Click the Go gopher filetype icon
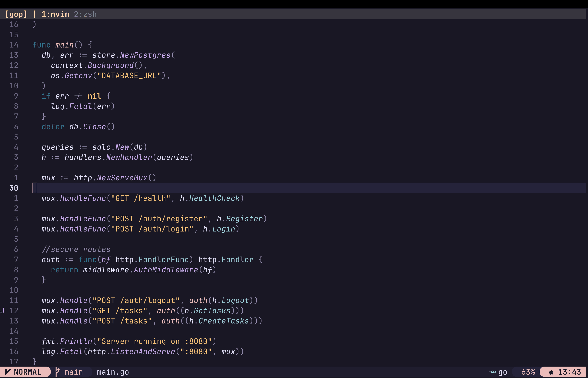 (x=493, y=372)
